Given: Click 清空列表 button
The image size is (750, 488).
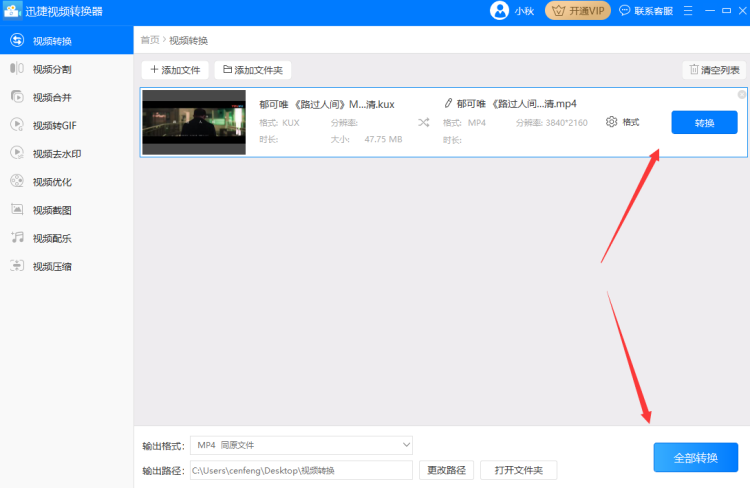Looking at the screenshot, I should coord(714,70).
